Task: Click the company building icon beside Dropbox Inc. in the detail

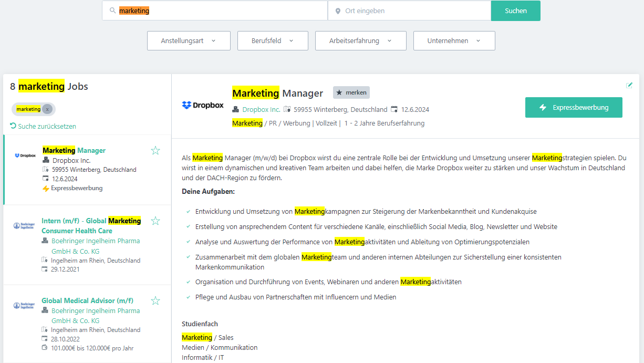Action: (235, 109)
